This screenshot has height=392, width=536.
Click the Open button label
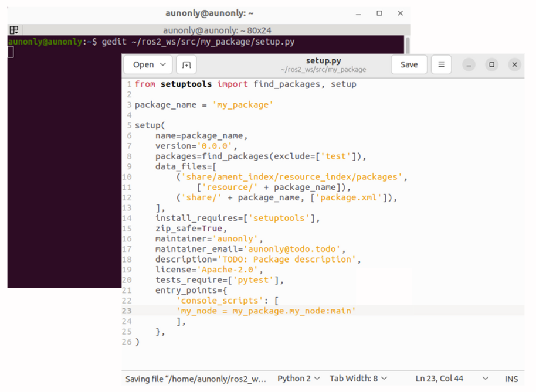[x=143, y=65]
